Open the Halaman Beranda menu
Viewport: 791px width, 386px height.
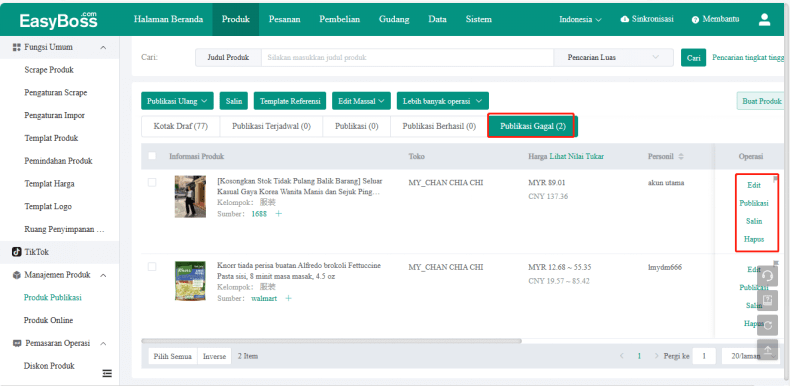point(168,19)
